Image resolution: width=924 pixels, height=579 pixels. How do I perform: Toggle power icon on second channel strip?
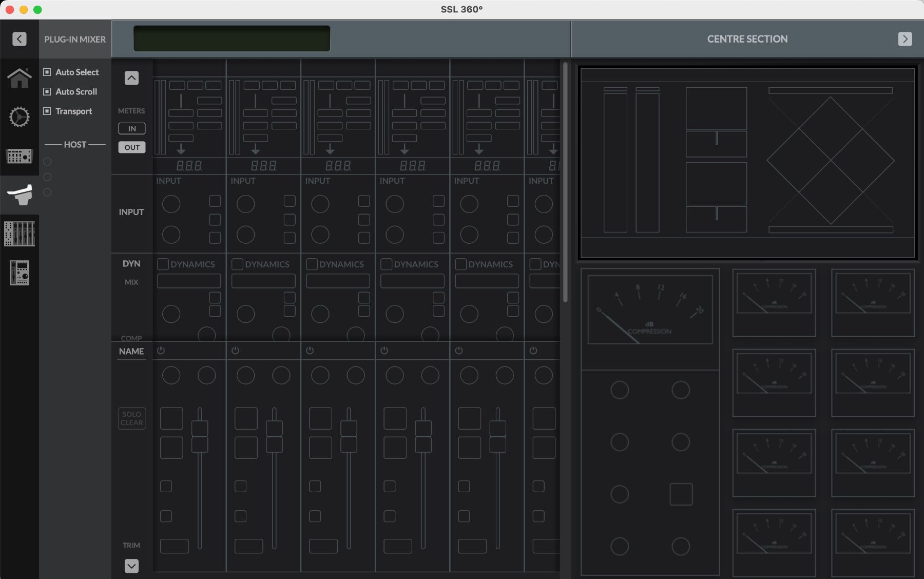235,351
